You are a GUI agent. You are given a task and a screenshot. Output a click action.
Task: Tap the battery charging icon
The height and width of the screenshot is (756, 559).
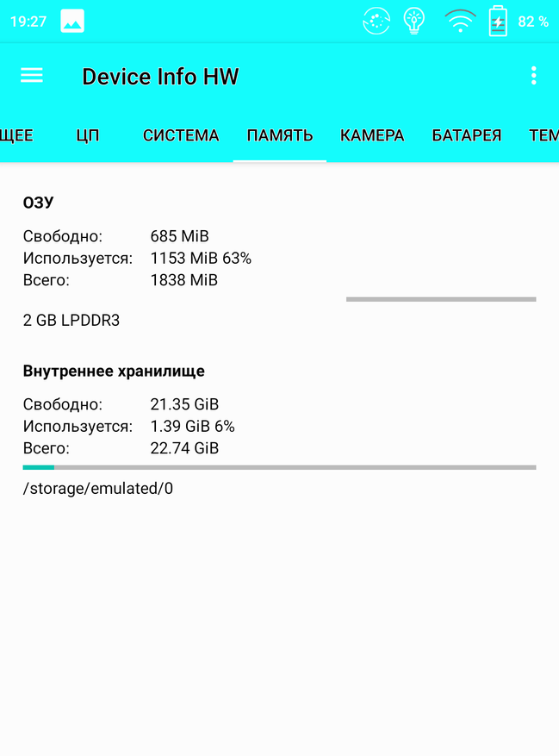pyautogui.click(x=498, y=22)
